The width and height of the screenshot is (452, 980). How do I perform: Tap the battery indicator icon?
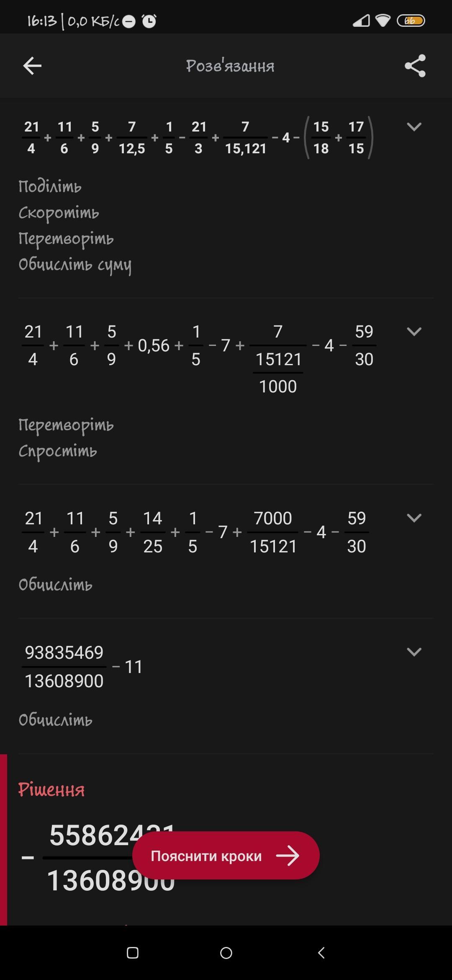411,21
